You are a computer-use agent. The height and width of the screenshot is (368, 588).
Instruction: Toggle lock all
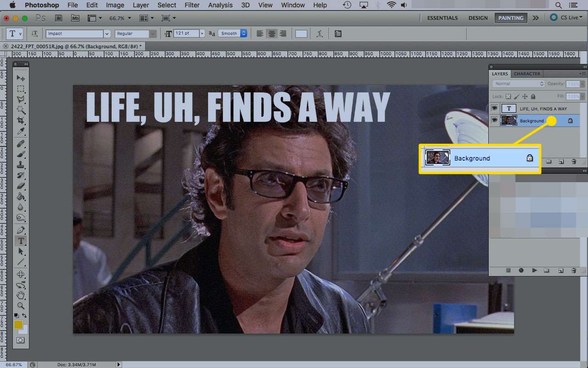pyautogui.click(x=533, y=97)
